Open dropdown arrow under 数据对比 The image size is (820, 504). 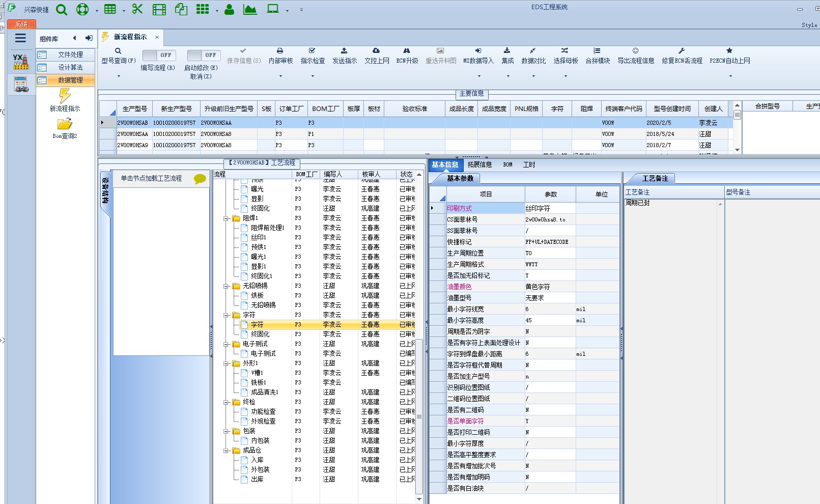[x=533, y=76]
